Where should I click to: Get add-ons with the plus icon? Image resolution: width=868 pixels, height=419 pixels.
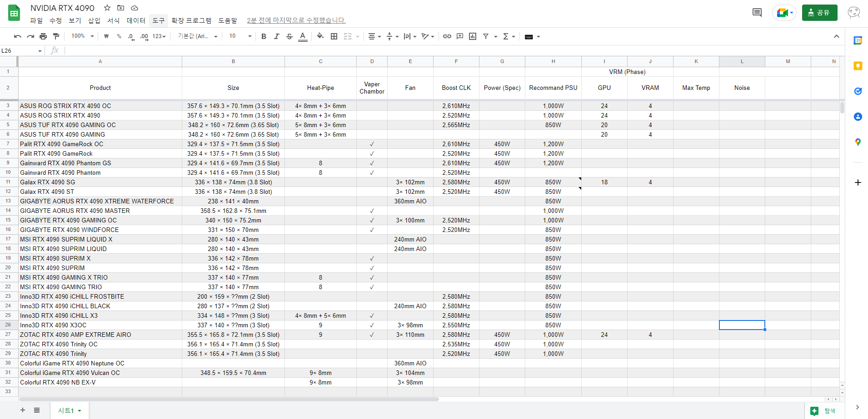coord(858,182)
